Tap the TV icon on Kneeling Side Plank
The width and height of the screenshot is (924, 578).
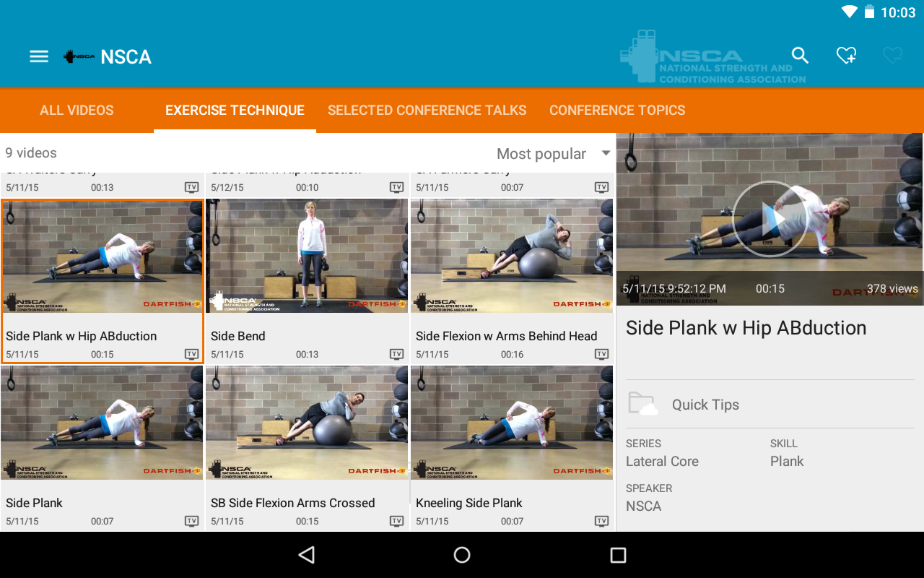601,521
